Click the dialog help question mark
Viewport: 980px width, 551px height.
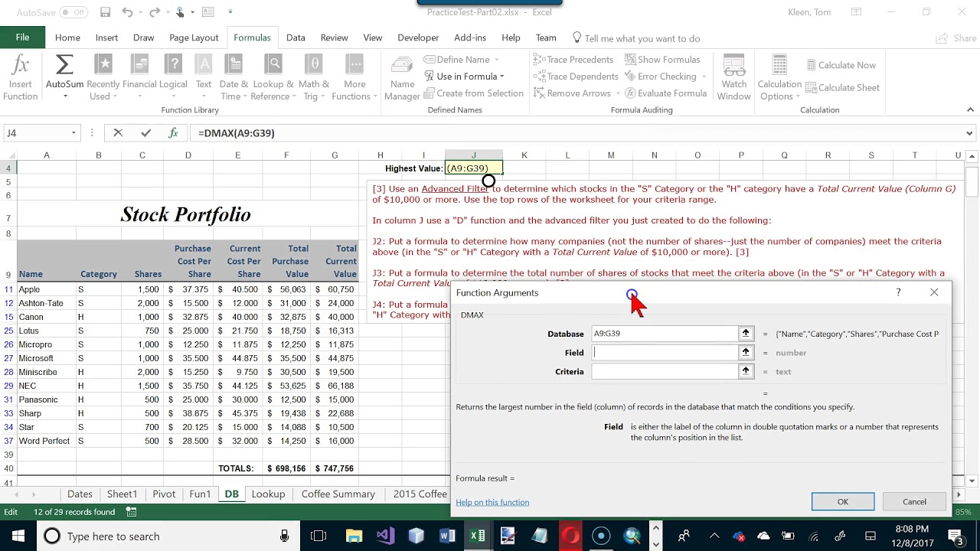[x=898, y=292]
